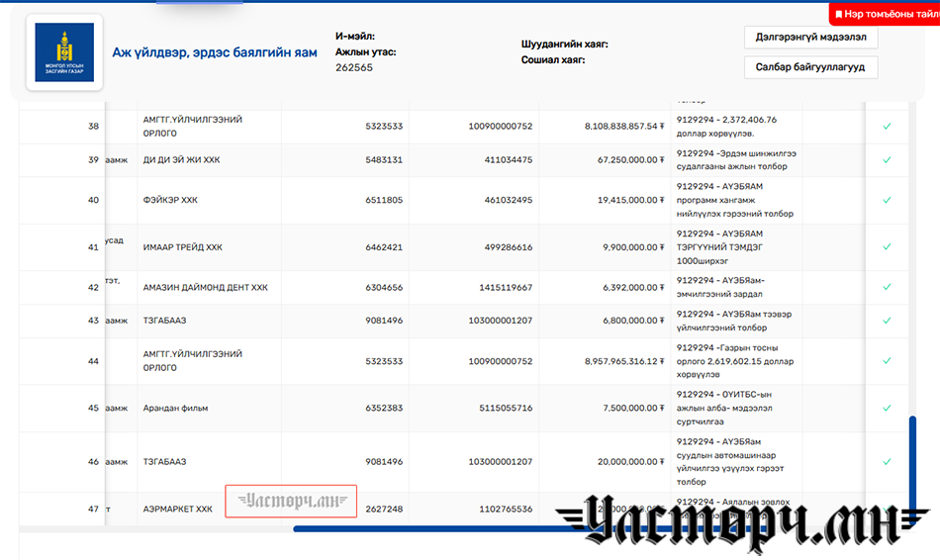940x560 pixels.
Task: Open the Салбар байгууллагууд button
Action: click(810, 67)
